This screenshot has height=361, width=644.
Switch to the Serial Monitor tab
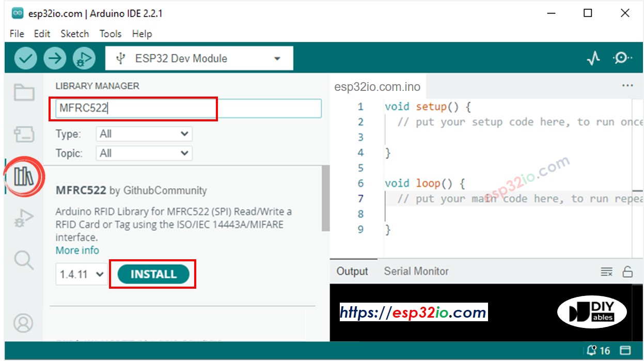tap(416, 271)
